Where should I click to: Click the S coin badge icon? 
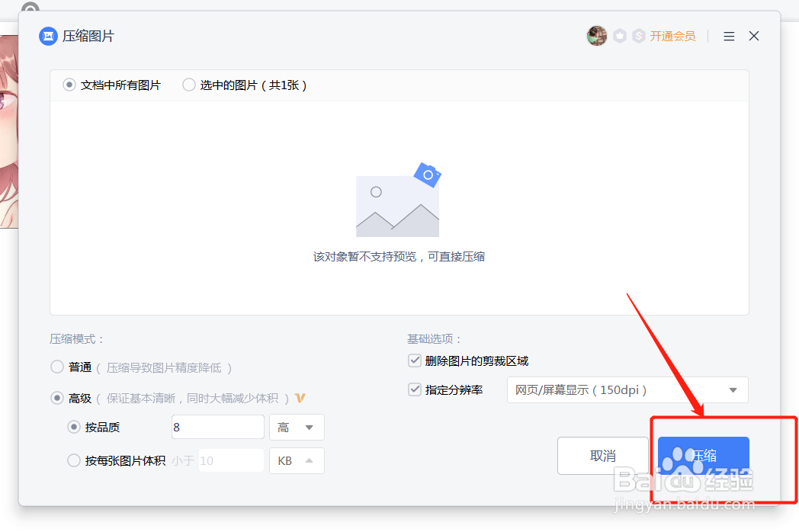(x=638, y=36)
